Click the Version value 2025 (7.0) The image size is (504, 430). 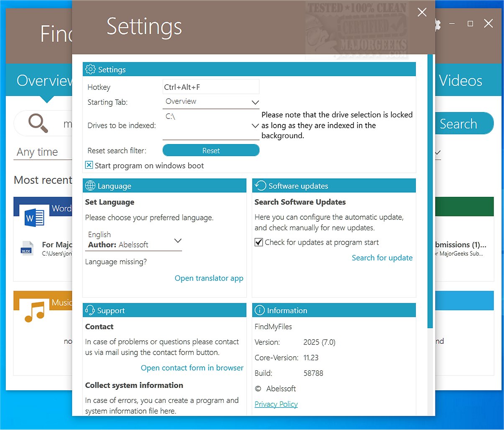click(320, 342)
